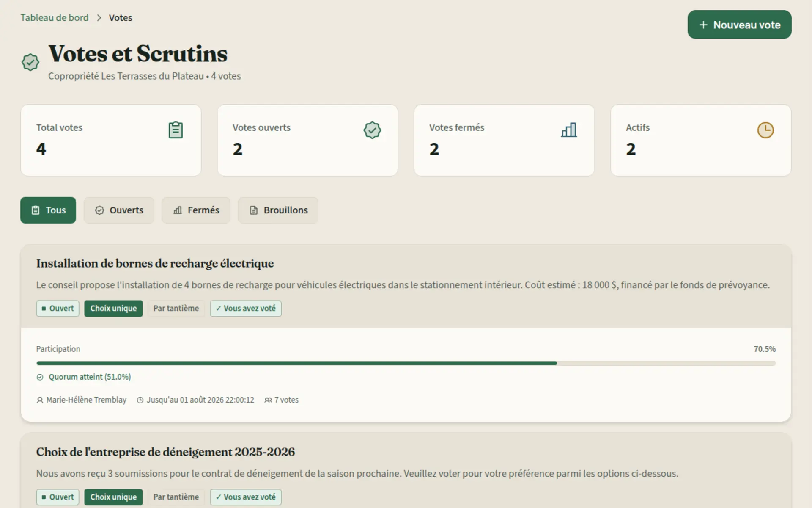Click the chart icon on Fermés tab

point(178,210)
